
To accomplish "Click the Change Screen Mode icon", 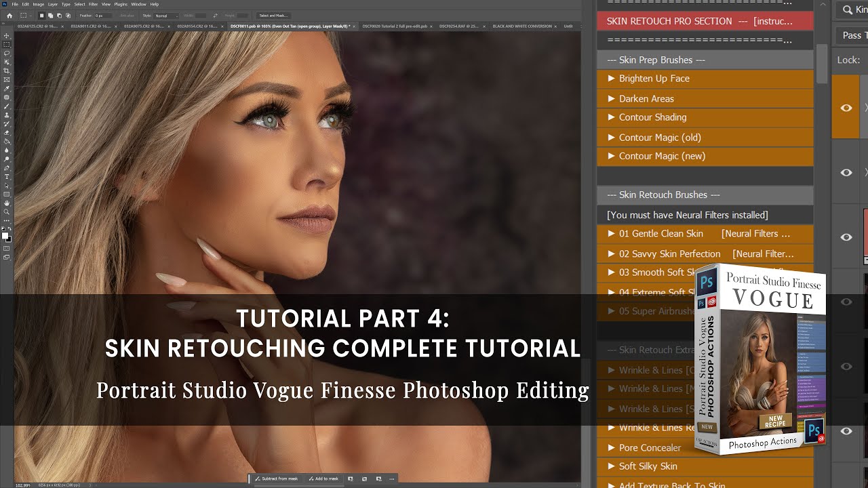I will [7, 258].
